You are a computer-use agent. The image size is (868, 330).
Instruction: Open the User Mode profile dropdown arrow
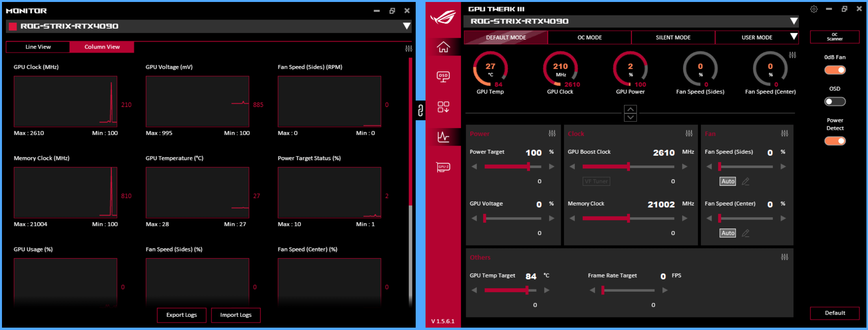click(794, 37)
